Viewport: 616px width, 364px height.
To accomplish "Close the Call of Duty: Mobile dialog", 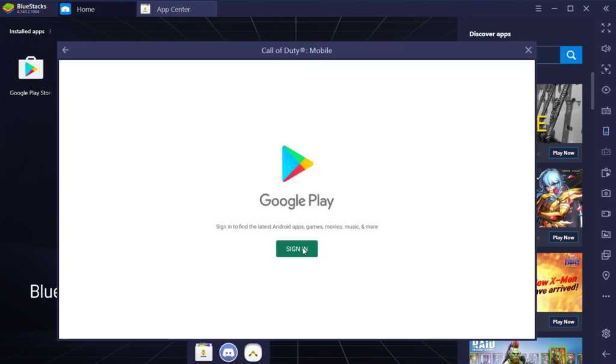I will click(528, 50).
